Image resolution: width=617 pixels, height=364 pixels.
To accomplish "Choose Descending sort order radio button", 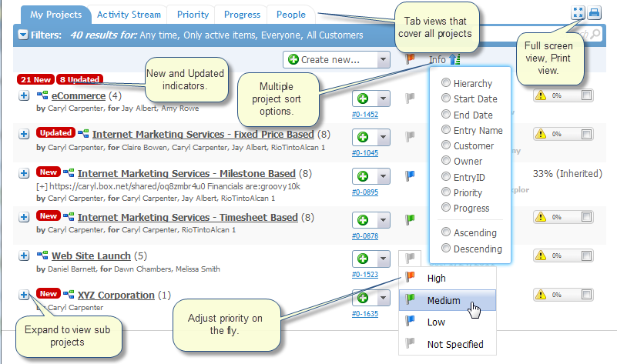I will [446, 249].
